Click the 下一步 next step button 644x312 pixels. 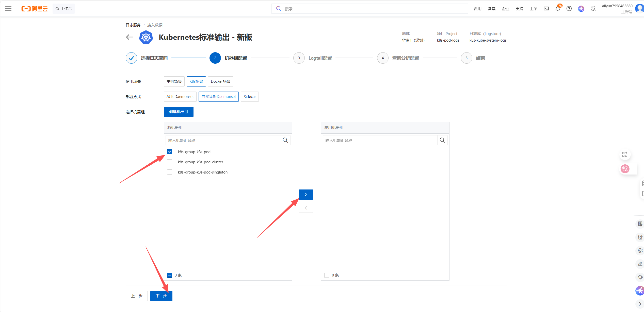pos(161,296)
